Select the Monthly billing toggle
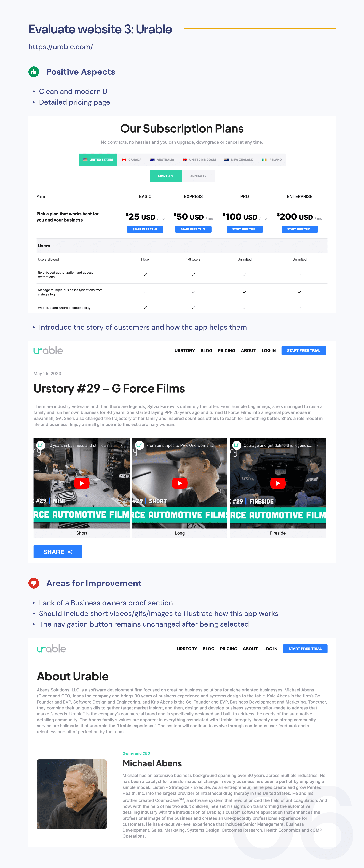The image size is (364, 868). (x=165, y=176)
